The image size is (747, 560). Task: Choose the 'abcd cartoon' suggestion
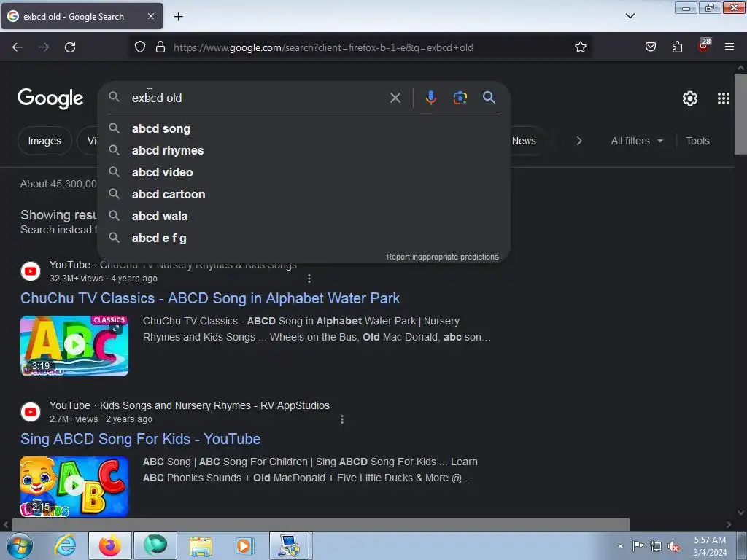(304, 194)
